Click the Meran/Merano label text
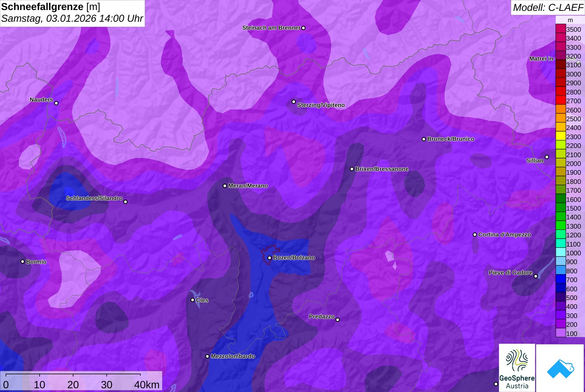Image resolution: width=585 pixels, height=392 pixels. [248, 186]
